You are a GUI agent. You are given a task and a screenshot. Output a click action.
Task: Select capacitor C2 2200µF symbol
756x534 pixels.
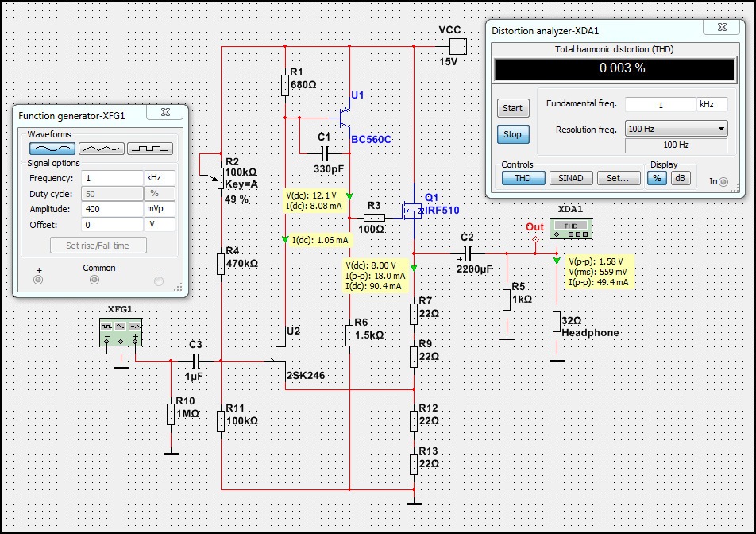coord(467,253)
